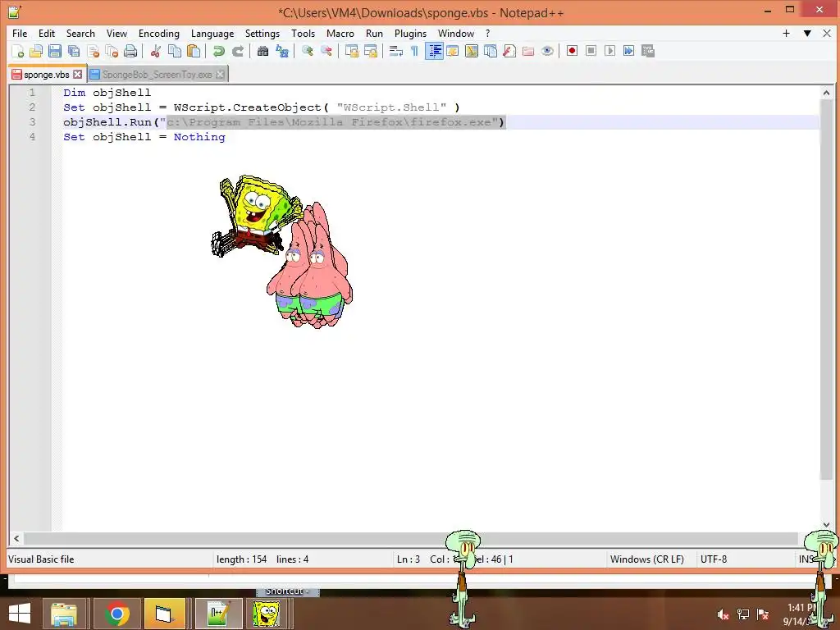The image size is (840, 630).
Task: Open the Search menu
Action: [80, 33]
